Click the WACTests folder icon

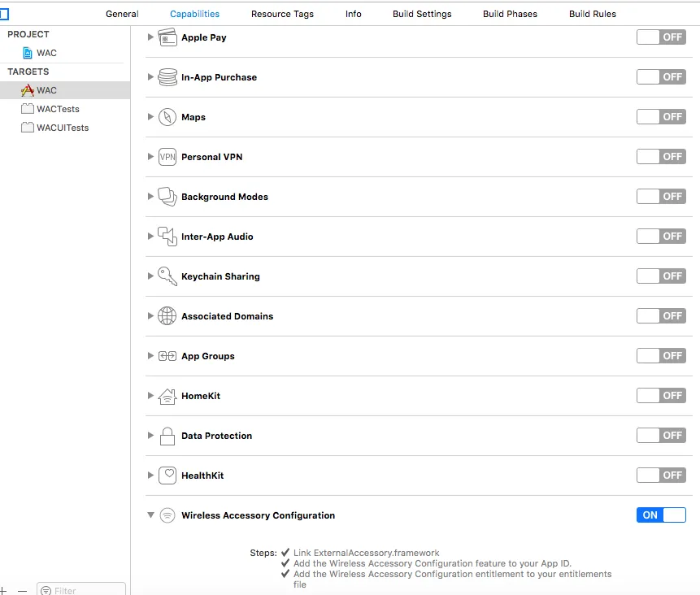pos(28,108)
